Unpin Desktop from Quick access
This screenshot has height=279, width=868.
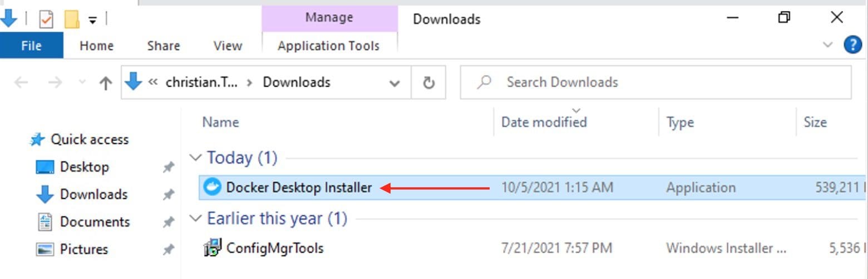pyautogui.click(x=169, y=167)
